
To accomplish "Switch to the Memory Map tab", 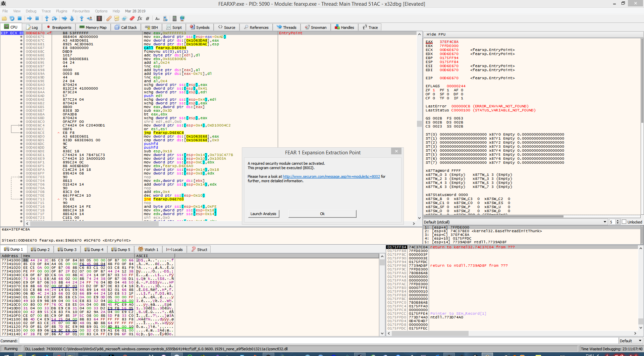I will pos(93,28).
